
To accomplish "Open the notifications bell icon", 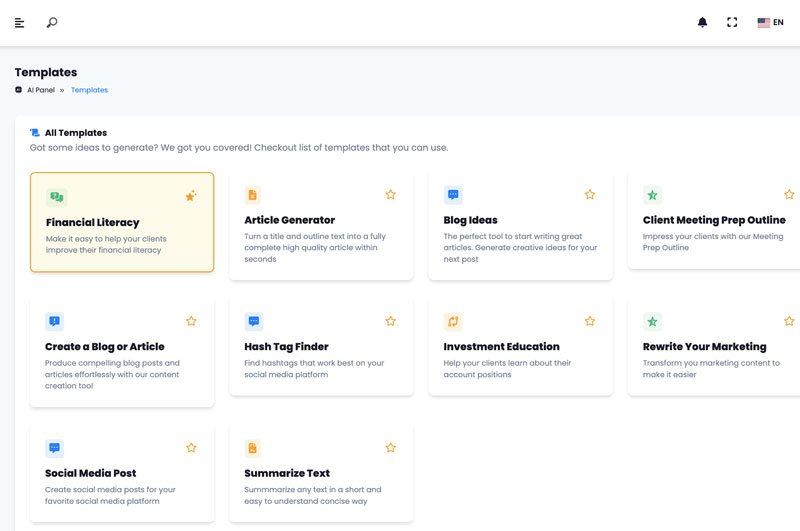I will point(702,23).
